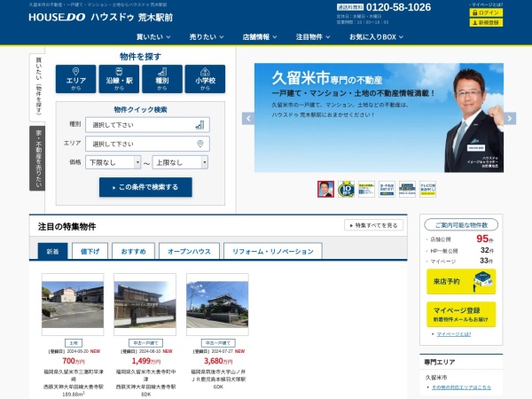Viewport: 532px width, 399px height.
Task: Click the 3,680万円 price text
Action: (x=218, y=361)
